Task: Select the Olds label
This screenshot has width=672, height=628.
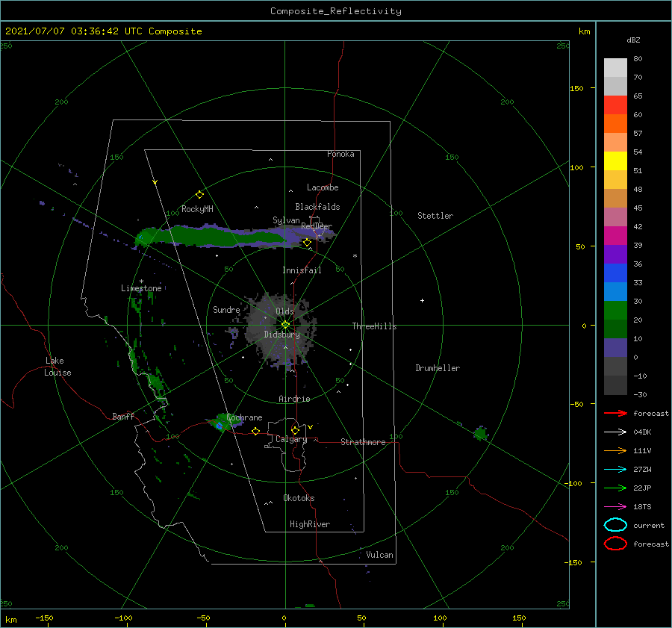Action: coord(284,311)
